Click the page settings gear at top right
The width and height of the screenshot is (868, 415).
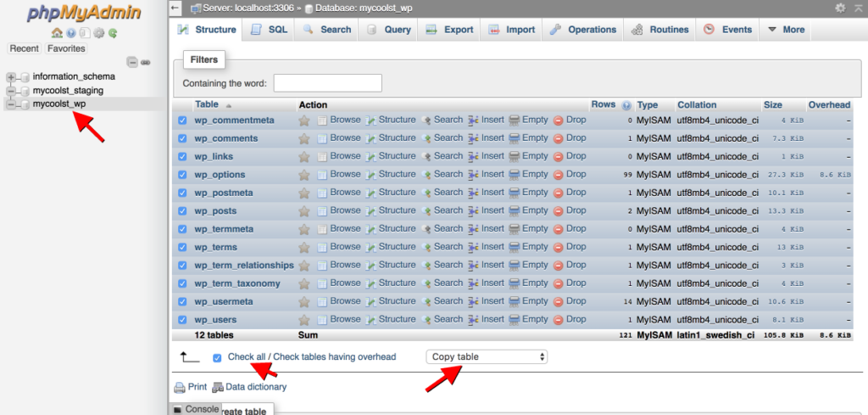pos(840,8)
